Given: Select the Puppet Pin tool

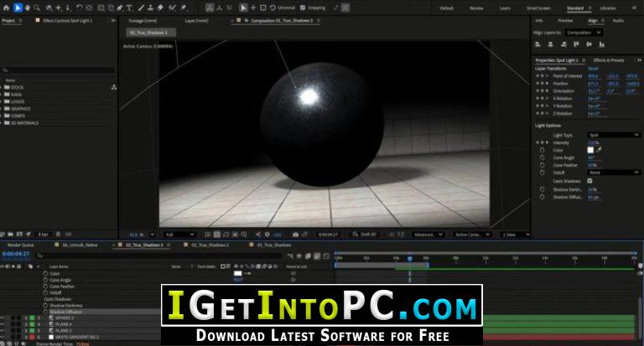Looking at the screenshot, I should pos(184,8).
